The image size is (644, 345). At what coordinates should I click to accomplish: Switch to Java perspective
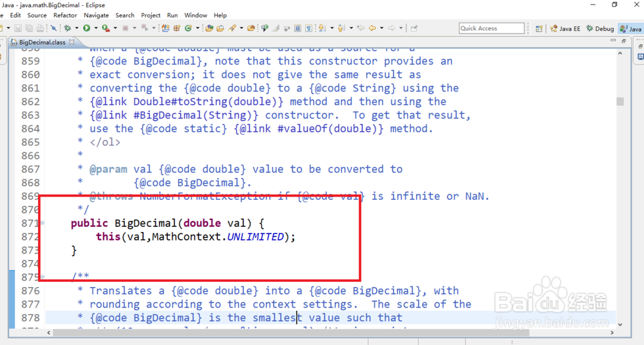[x=631, y=28]
